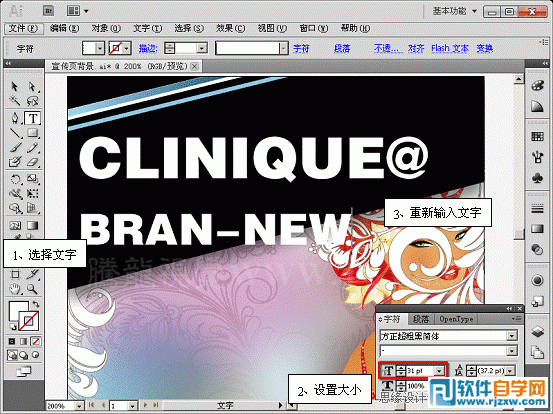The image size is (553, 414).
Task: Change screen mode button in toolbox
Action: pos(24,371)
